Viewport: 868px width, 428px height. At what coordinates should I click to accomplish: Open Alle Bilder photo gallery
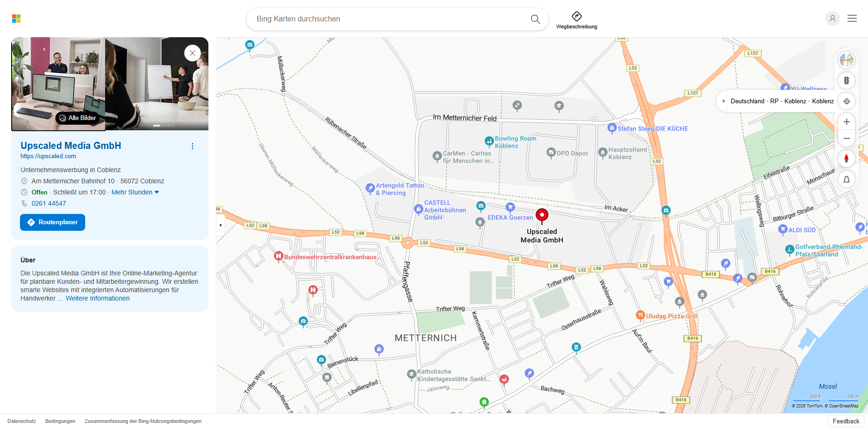click(78, 118)
